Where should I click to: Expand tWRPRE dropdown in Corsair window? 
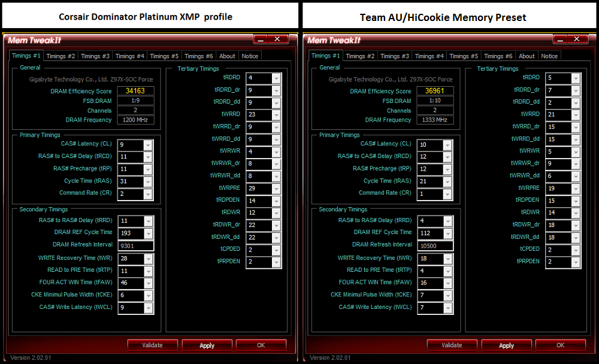[x=276, y=189]
